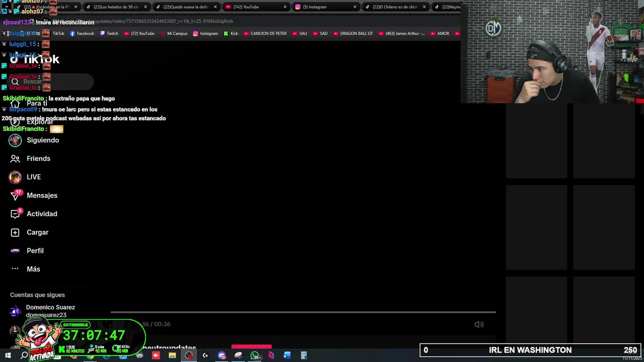Open the DRAGON BALL GT bookmark
The image size is (644, 362).
(x=353, y=34)
